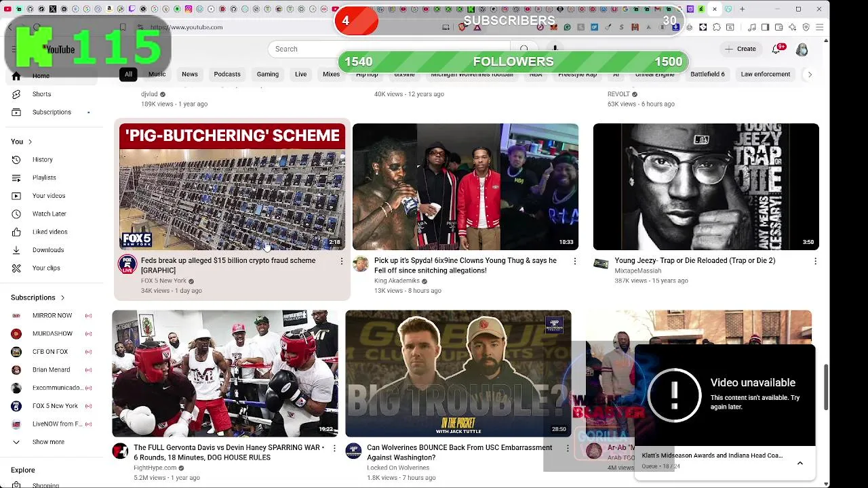Click the Create button

tap(740, 49)
